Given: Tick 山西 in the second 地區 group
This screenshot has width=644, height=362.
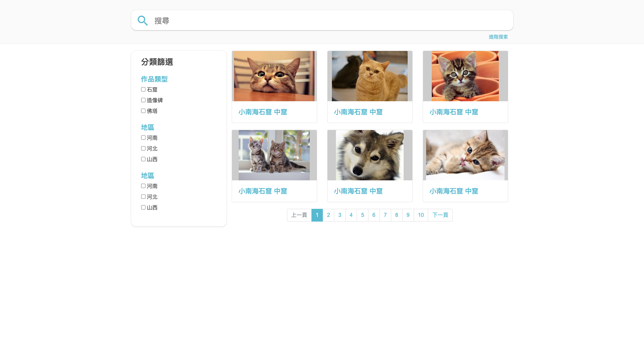Looking at the screenshot, I should pyautogui.click(x=143, y=207).
